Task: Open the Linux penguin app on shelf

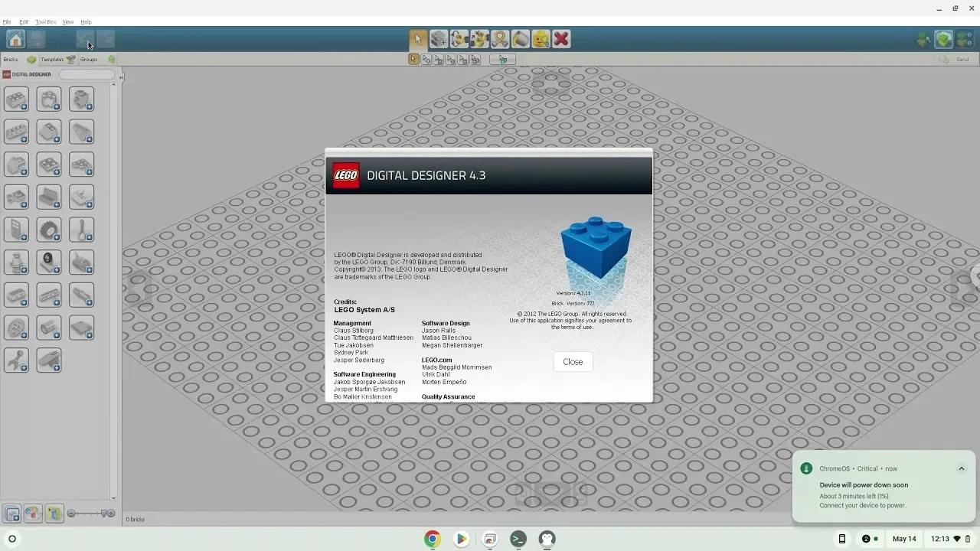Action: coord(547,539)
